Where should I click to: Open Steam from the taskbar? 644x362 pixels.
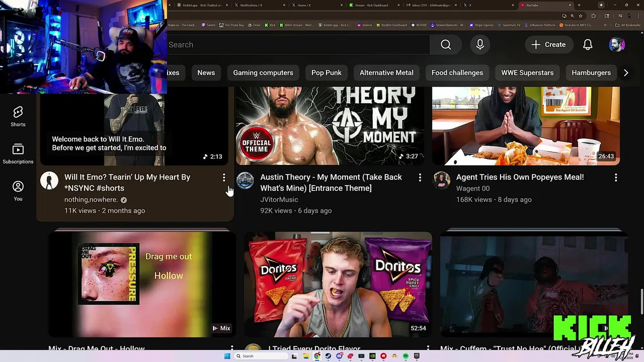tap(328, 356)
